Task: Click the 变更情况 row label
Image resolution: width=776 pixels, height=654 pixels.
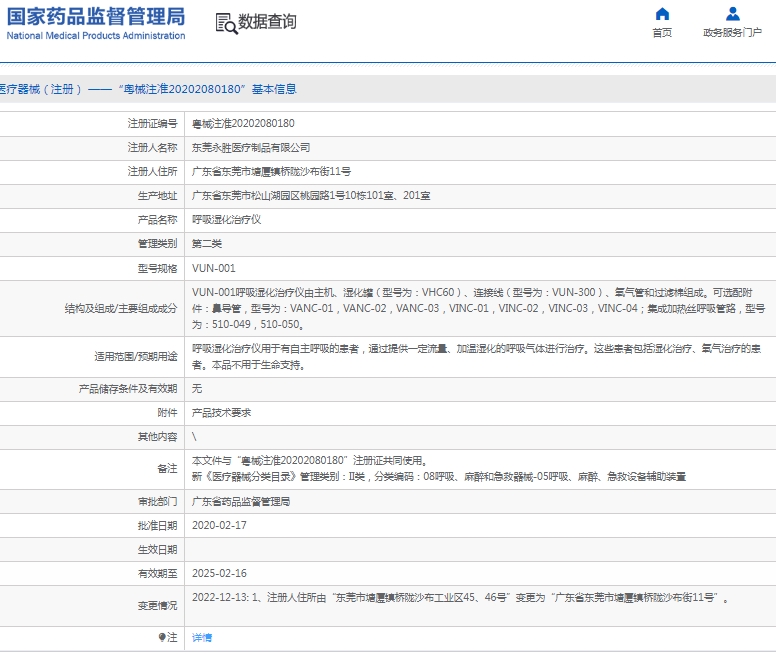Action: tap(157, 605)
